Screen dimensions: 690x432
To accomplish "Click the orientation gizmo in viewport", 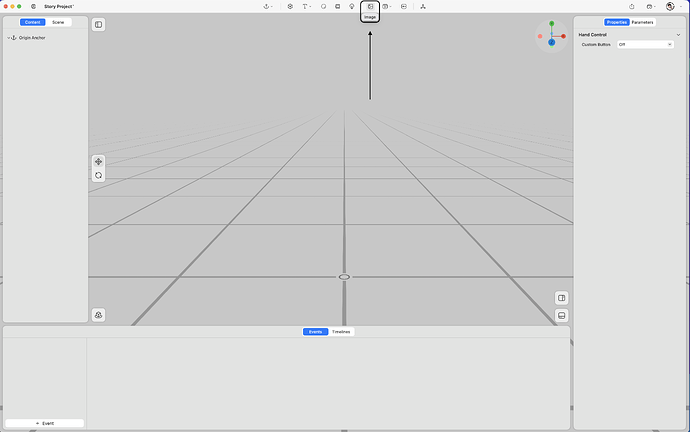I will (551, 36).
